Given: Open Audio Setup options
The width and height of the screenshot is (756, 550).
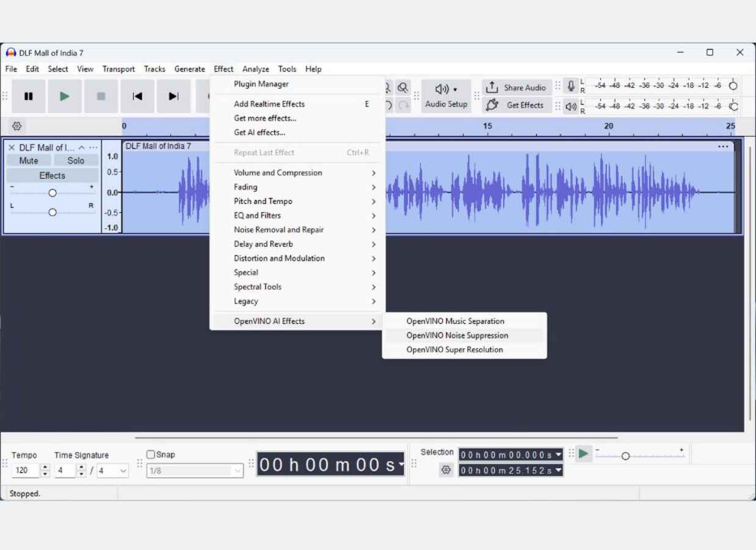Looking at the screenshot, I should (446, 97).
